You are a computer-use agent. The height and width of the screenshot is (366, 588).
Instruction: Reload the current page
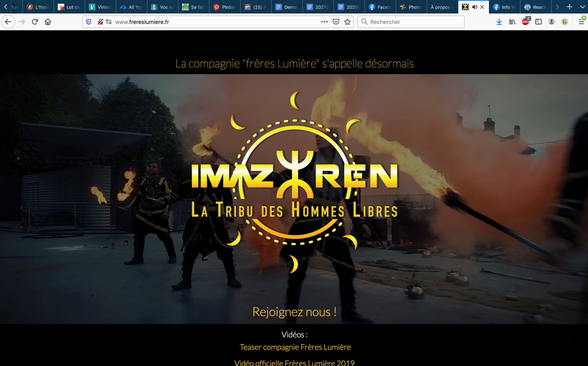click(35, 22)
